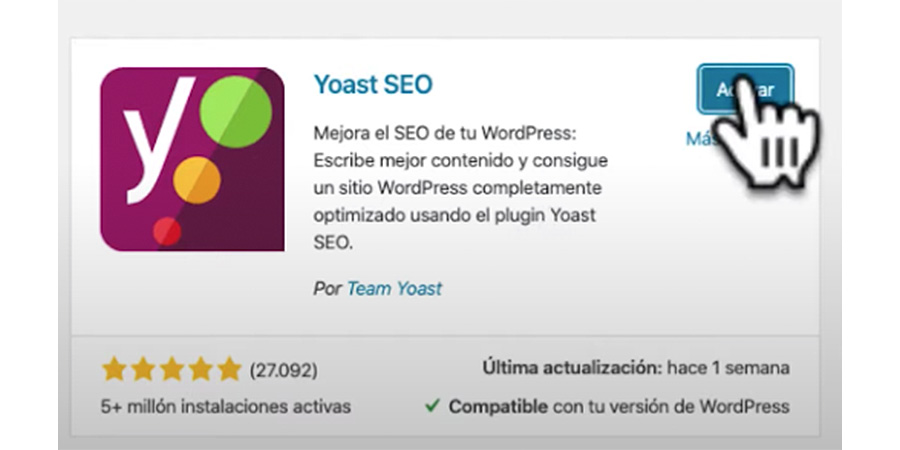This screenshot has width=900, height=450.
Task: Open the Yoast SEO title link
Action: click(x=373, y=85)
